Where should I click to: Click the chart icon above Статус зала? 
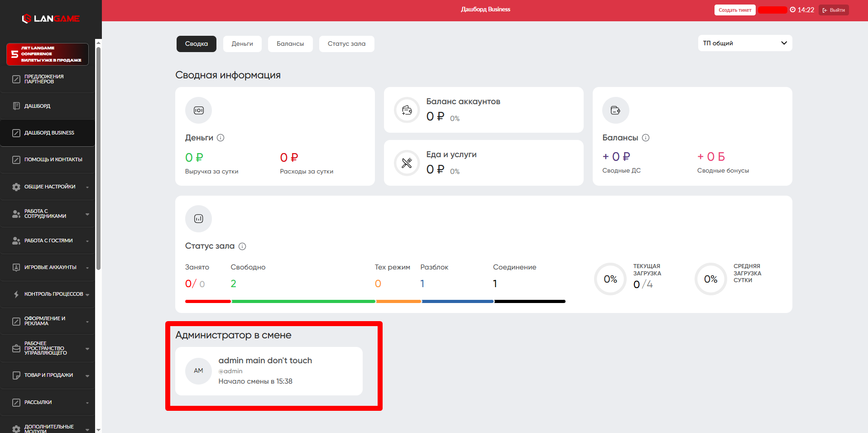tap(198, 219)
